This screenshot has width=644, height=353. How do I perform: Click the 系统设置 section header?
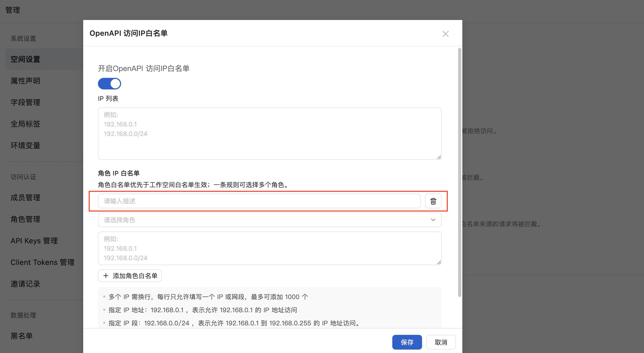coord(23,39)
